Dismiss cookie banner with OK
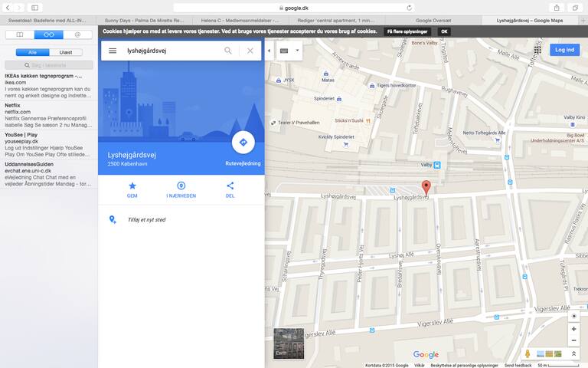 click(444, 31)
